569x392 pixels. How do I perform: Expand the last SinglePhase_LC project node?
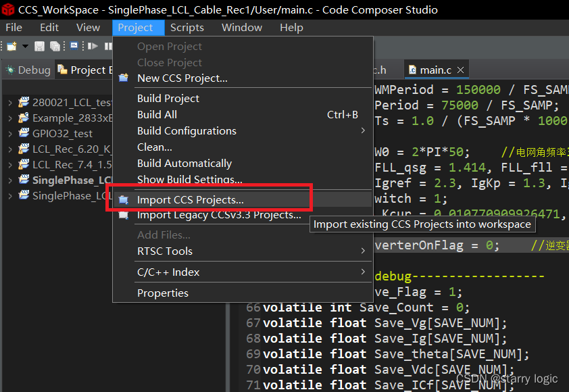[x=10, y=196]
